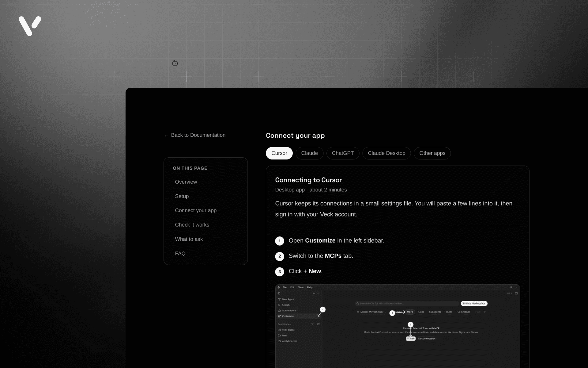This screenshot has width=588, height=368.
Task: Jump to the FAQ section
Action: (180, 254)
